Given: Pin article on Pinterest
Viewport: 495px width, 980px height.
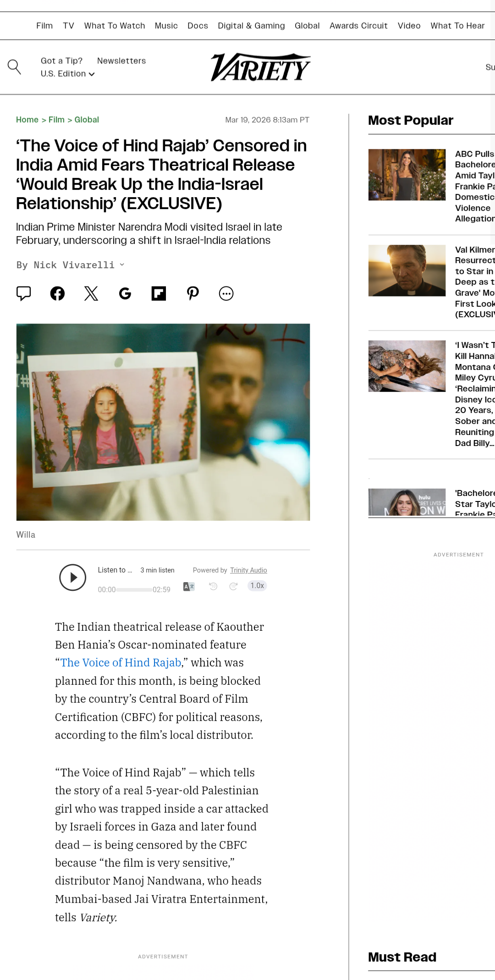Looking at the screenshot, I should tap(192, 293).
